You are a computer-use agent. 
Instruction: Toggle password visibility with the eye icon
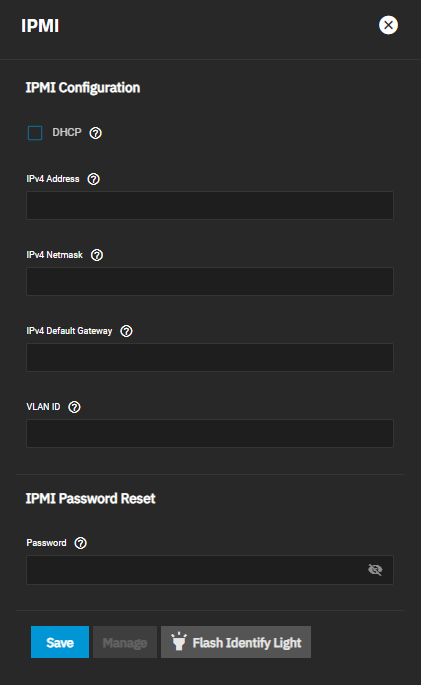tap(375, 570)
